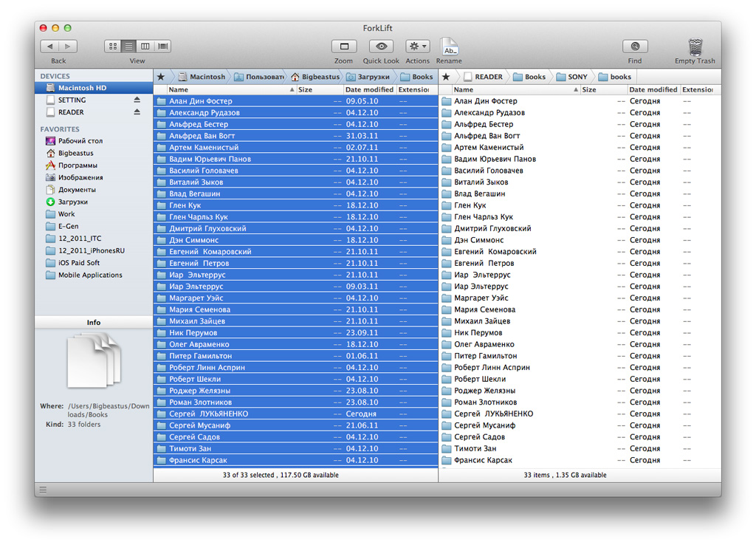Click the Zoom toolbar icon
This screenshot has width=756, height=545.
click(x=343, y=47)
